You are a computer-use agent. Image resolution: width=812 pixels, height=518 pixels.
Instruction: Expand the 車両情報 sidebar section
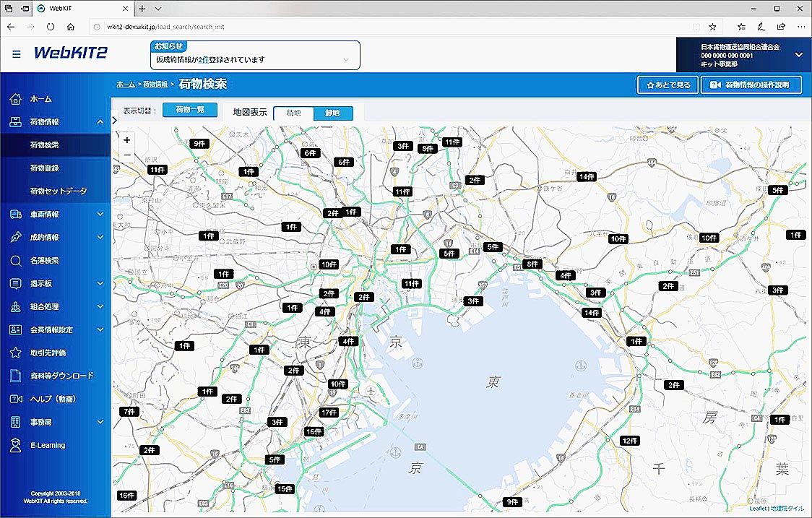click(100, 215)
